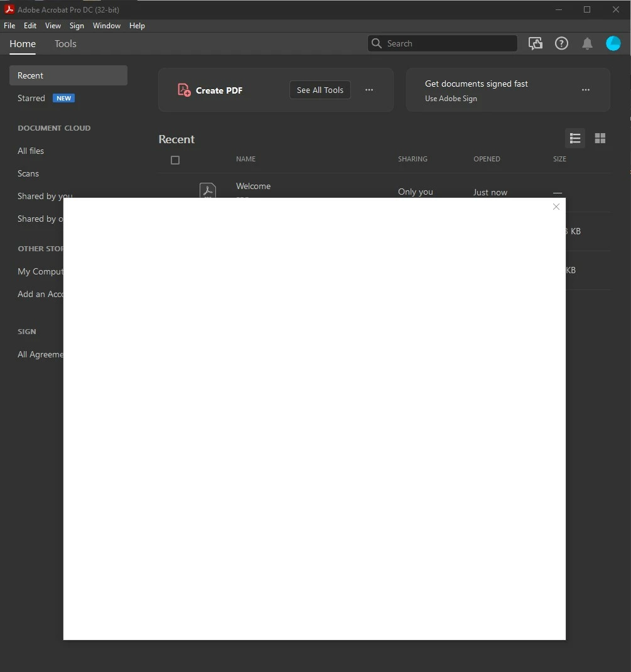The width and height of the screenshot is (631, 672).
Task: Open the Help question mark icon
Action: pos(561,43)
